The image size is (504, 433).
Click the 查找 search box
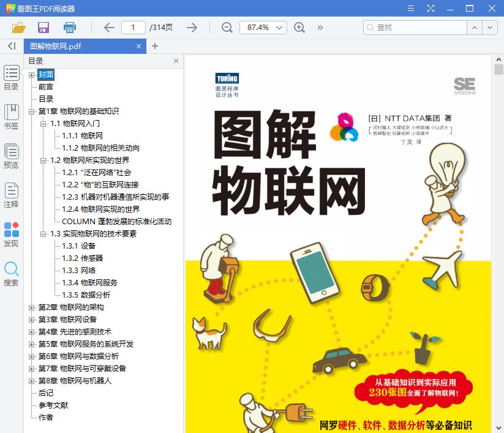tap(415, 28)
